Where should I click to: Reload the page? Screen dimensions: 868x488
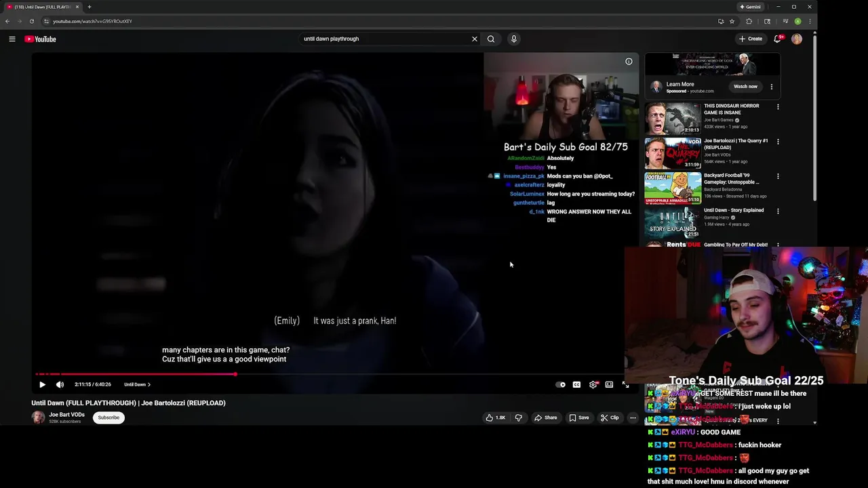pyautogui.click(x=31, y=21)
